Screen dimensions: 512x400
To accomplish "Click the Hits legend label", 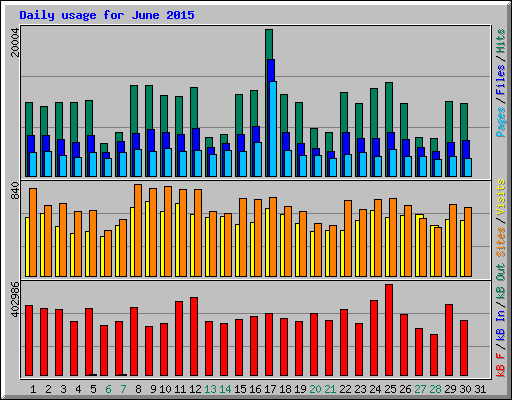I will point(501,41).
